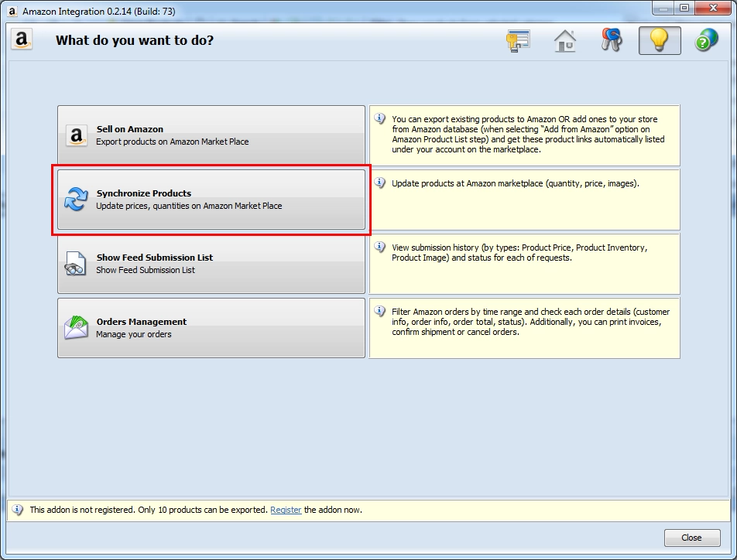This screenshot has width=737, height=560.
Task: Click the info icon beside the export products hint
Action: [380, 118]
